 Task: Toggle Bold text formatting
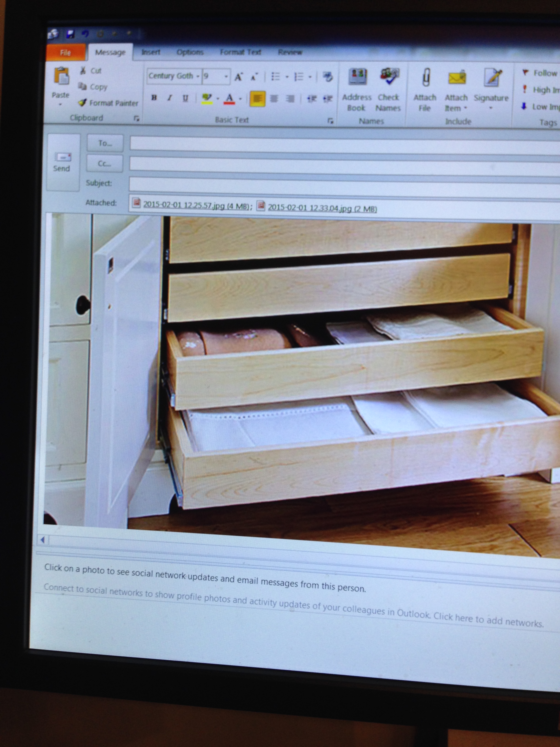(154, 98)
